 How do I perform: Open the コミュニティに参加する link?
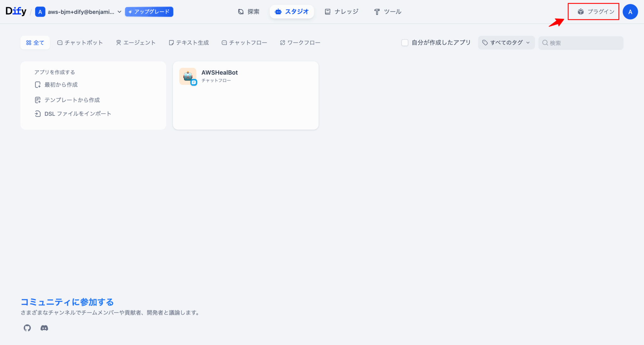click(x=67, y=302)
